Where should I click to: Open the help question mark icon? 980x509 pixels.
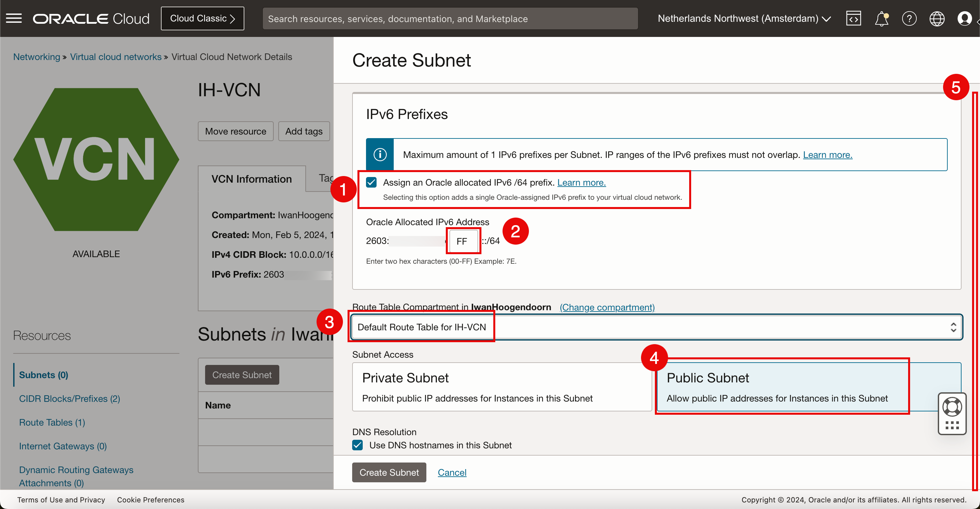[x=909, y=18]
